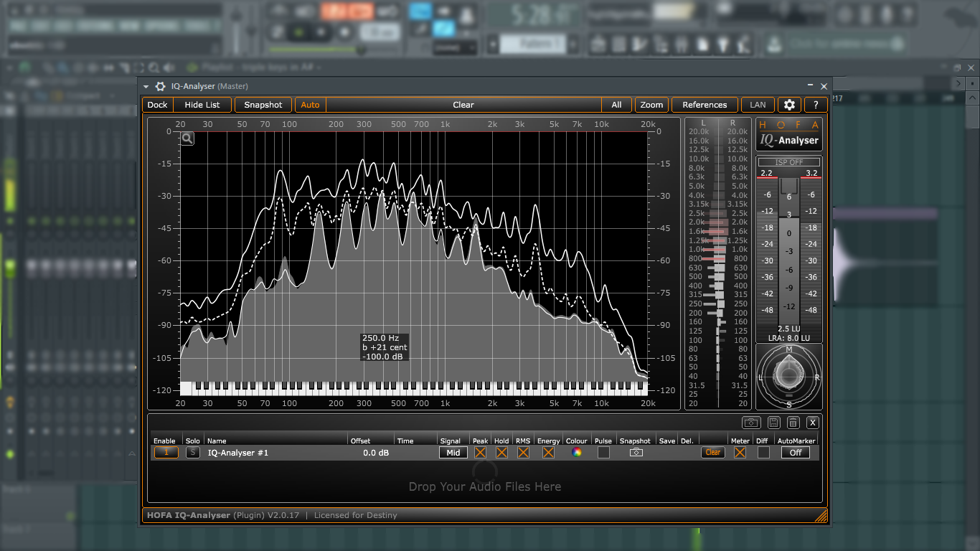The height and width of the screenshot is (551, 980).
Task: Click the orange Clear button in the IQ-Analyser #1 row
Action: pyautogui.click(x=713, y=453)
